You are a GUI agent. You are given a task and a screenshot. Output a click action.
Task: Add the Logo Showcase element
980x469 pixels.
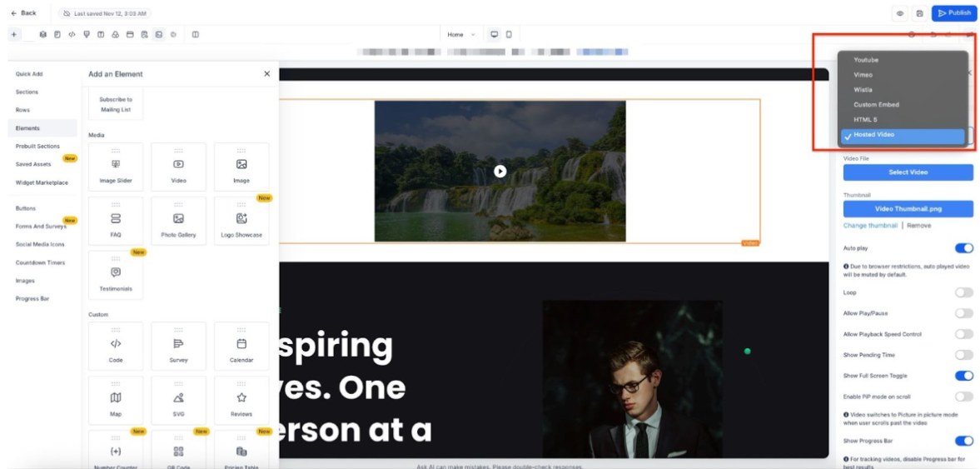(241, 222)
